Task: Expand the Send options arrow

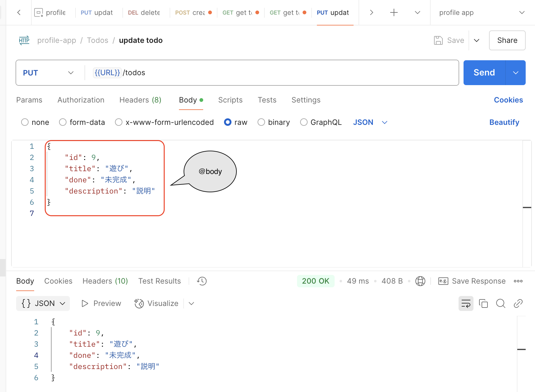Action: pyautogui.click(x=516, y=73)
